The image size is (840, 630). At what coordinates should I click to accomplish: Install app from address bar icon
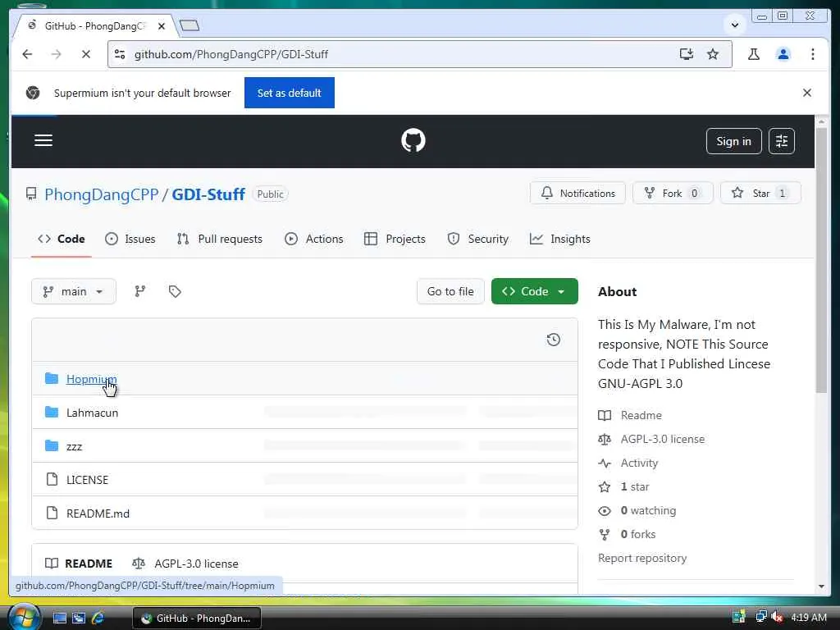click(x=687, y=54)
